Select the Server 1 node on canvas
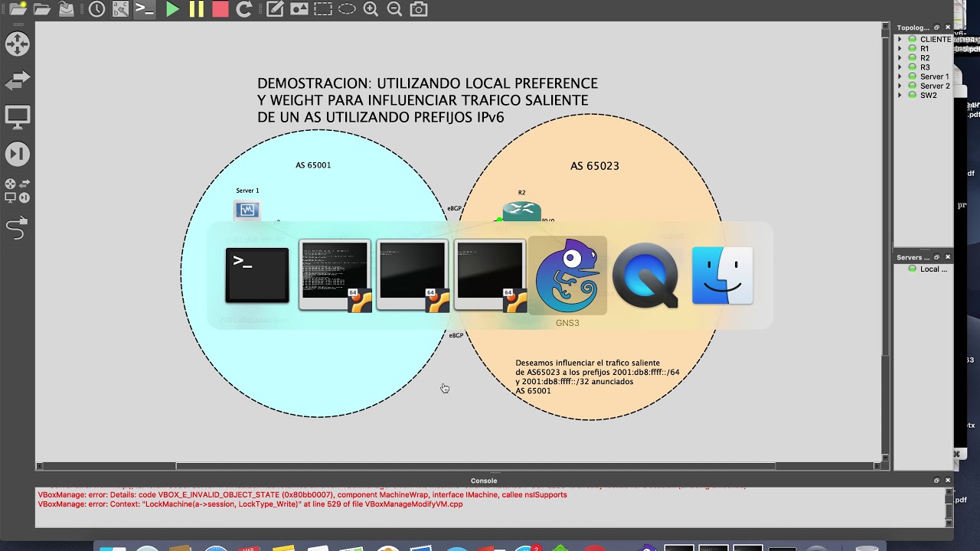 247,210
